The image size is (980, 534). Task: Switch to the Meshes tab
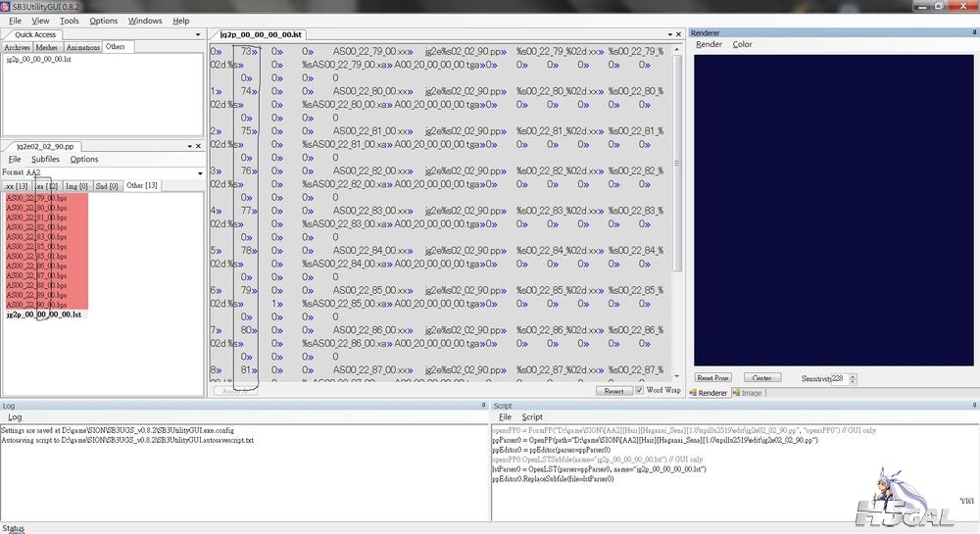pyautogui.click(x=48, y=47)
